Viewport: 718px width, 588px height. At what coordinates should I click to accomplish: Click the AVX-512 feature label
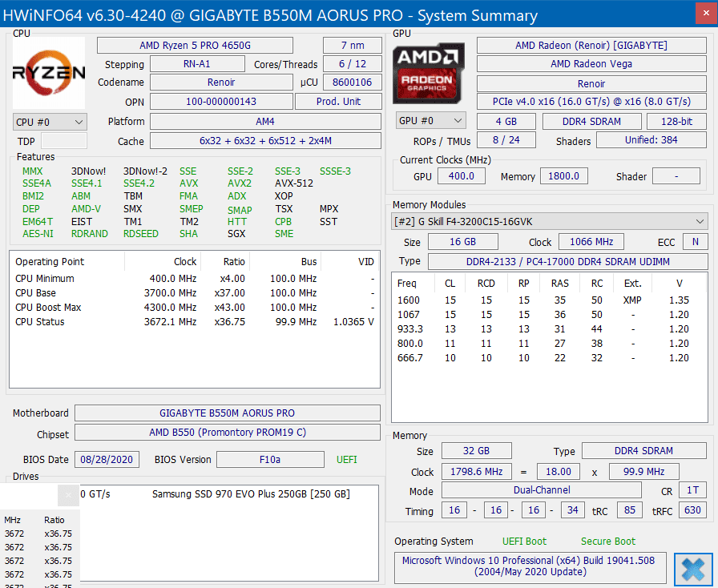click(x=294, y=183)
